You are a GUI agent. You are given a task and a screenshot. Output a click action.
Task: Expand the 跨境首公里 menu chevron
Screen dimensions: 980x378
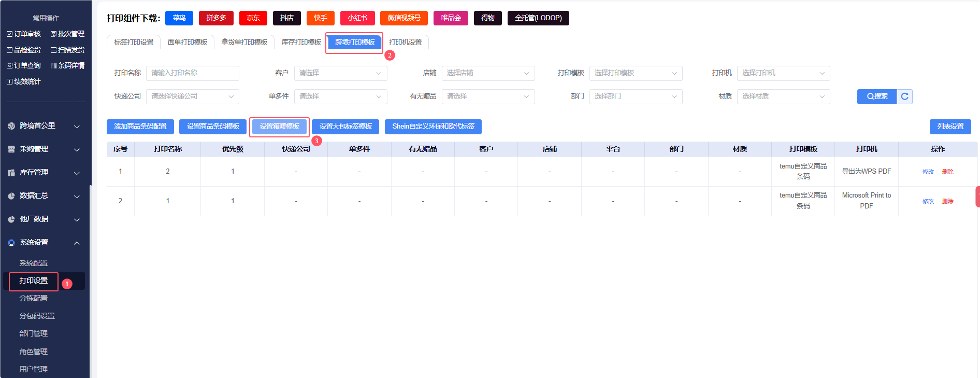77,127
